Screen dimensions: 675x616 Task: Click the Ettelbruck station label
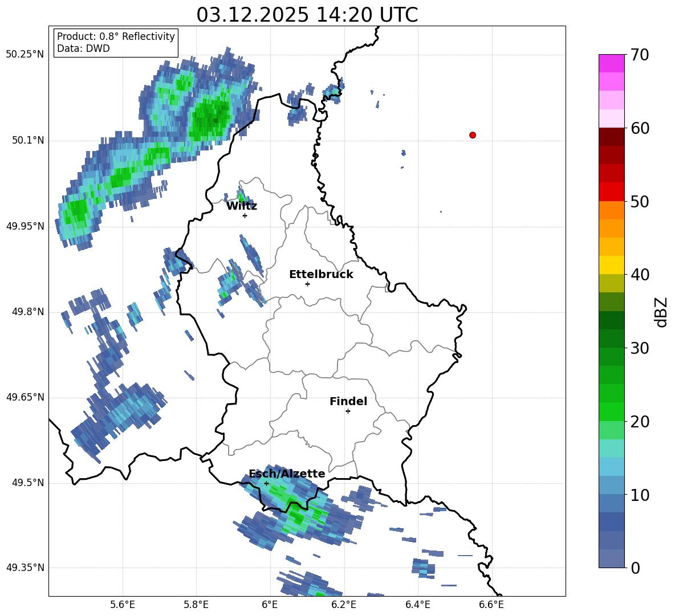(x=321, y=275)
